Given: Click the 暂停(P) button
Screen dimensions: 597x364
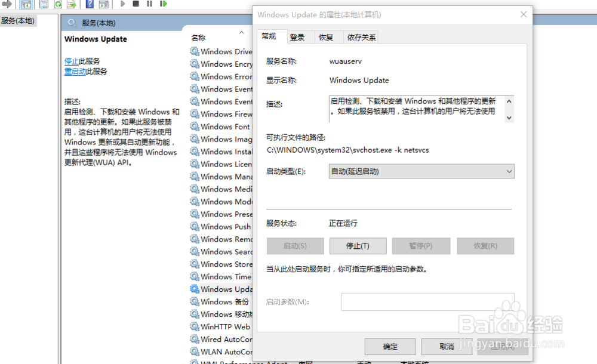Looking at the screenshot, I should pyautogui.click(x=421, y=246).
